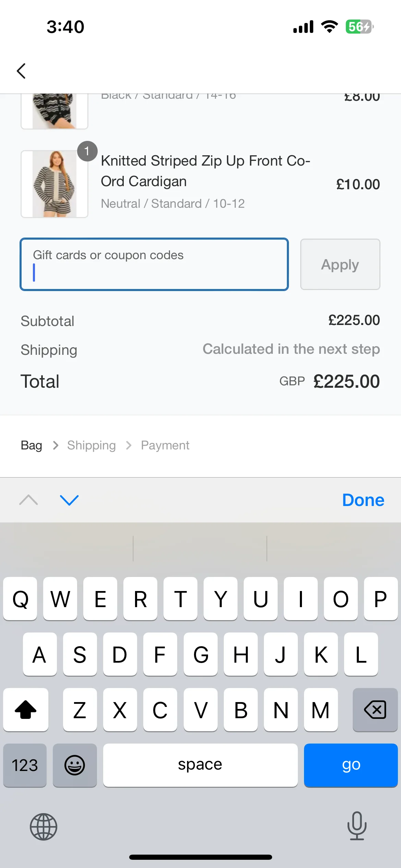The height and width of the screenshot is (868, 401).
Task: Tap the microphone dictation icon
Action: [357, 826]
